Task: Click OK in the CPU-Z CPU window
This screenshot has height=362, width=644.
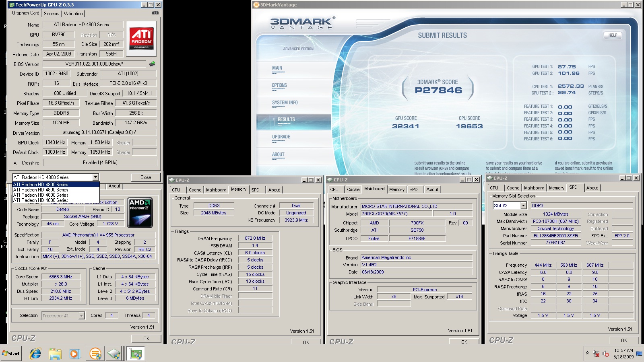Action: coord(146,339)
